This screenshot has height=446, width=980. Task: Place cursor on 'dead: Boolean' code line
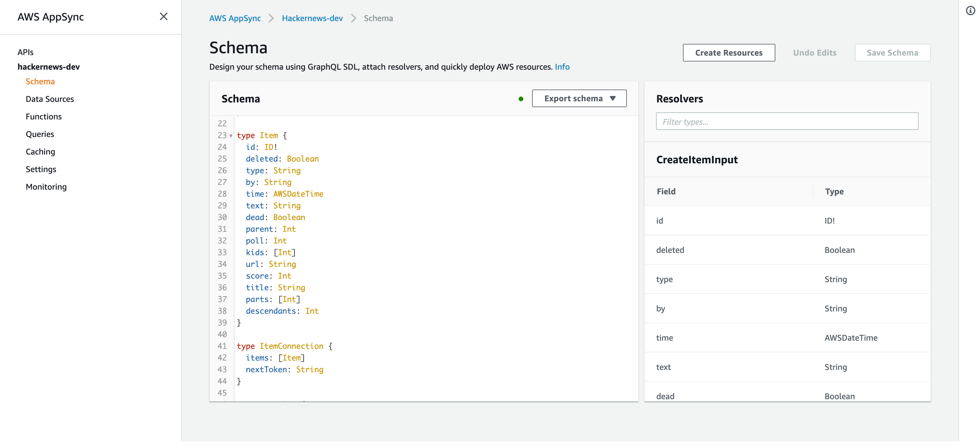pyautogui.click(x=275, y=217)
